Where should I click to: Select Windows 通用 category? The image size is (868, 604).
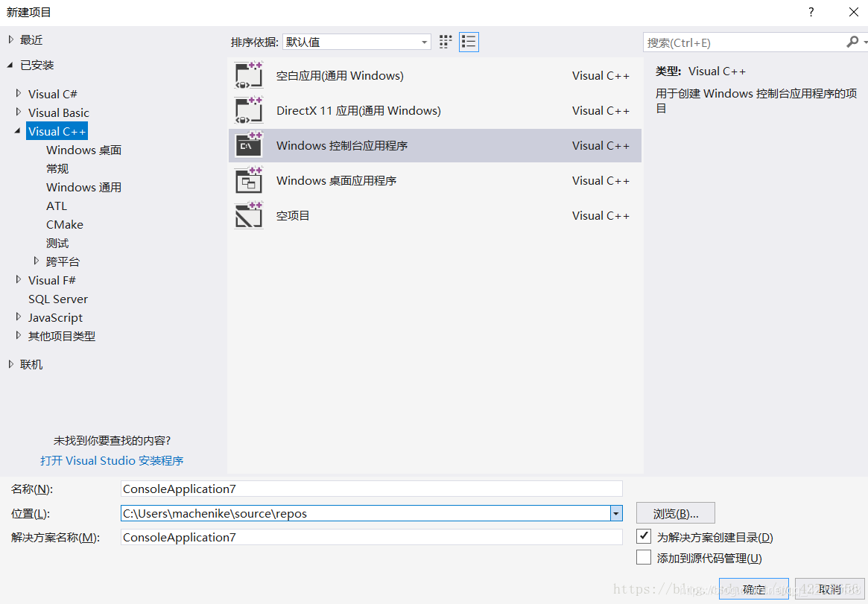coord(83,187)
